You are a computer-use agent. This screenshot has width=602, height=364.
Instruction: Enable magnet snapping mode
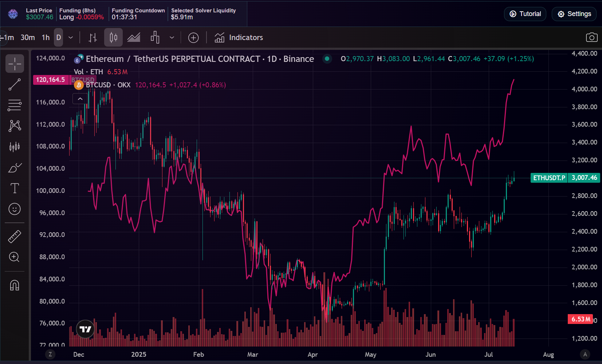[15, 285]
